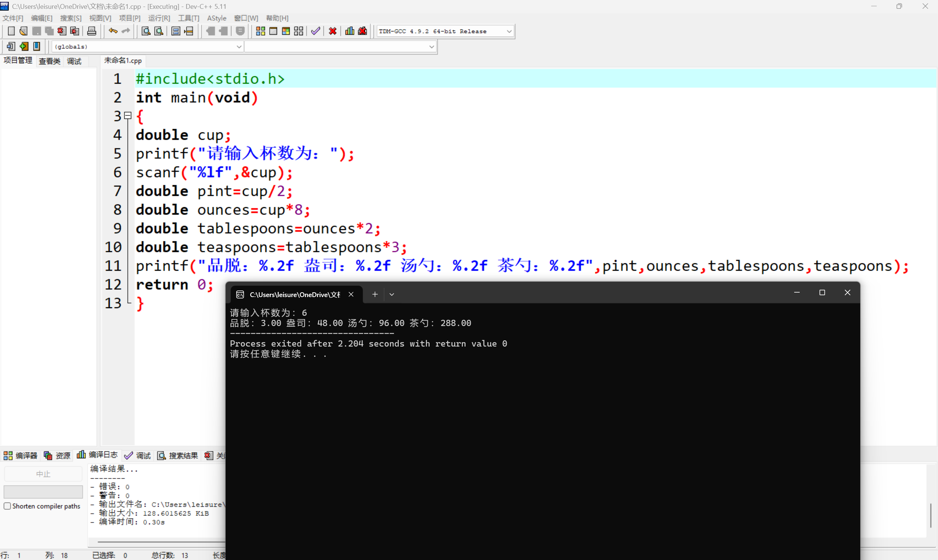Click the Syntax check checkmark icon
The width and height of the screenshot is (938, 560).
tap(315, 31)
